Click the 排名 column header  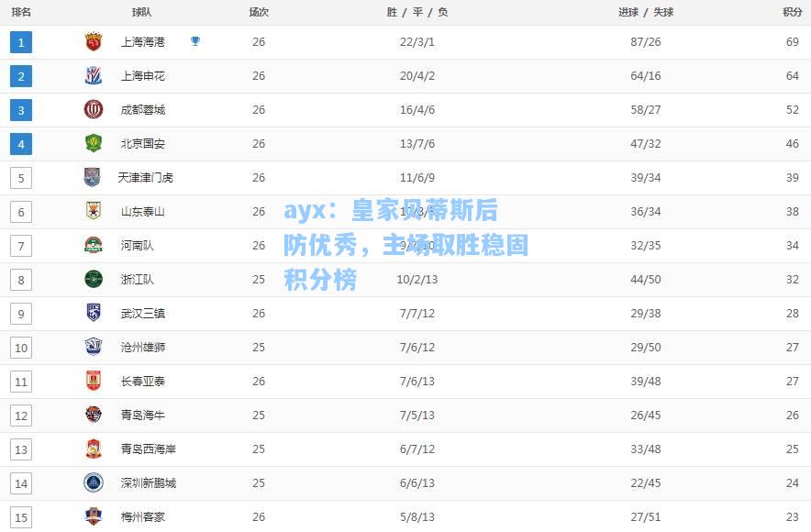pos(21,12)
